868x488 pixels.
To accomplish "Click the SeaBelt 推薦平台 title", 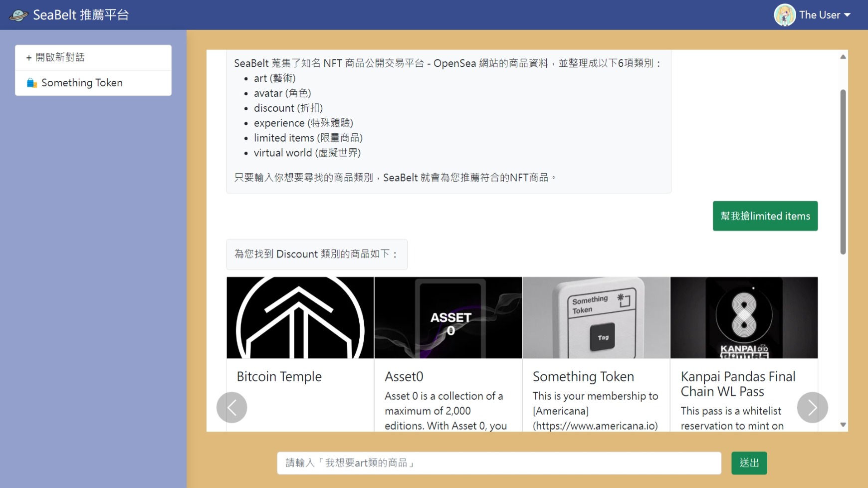I will coord(81,15).
